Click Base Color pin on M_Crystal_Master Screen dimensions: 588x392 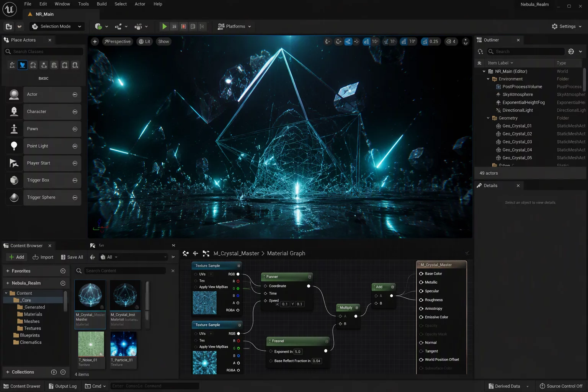[421, 274]
